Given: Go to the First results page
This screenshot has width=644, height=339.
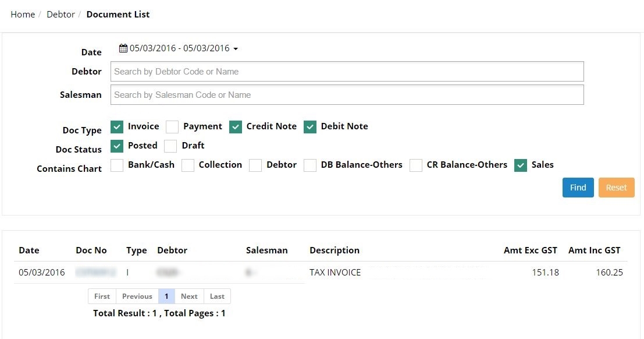Looking at the screenshot, I should tap(102, 296).
